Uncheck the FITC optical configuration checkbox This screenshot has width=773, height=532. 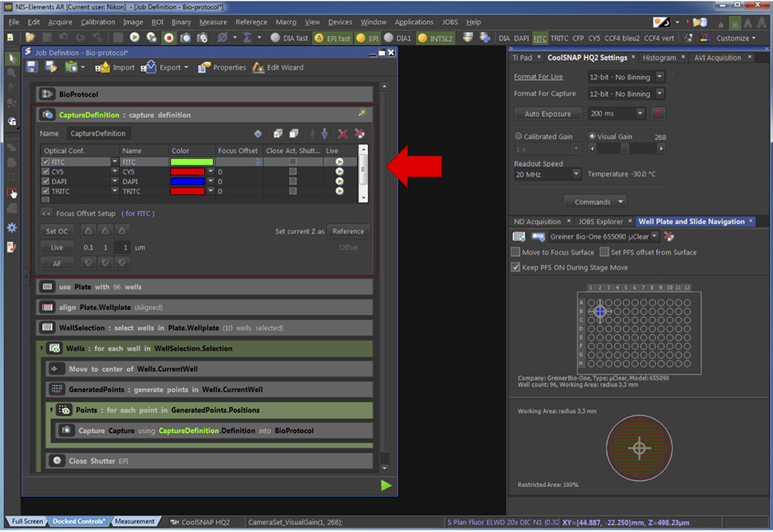[x=46, y=162]
